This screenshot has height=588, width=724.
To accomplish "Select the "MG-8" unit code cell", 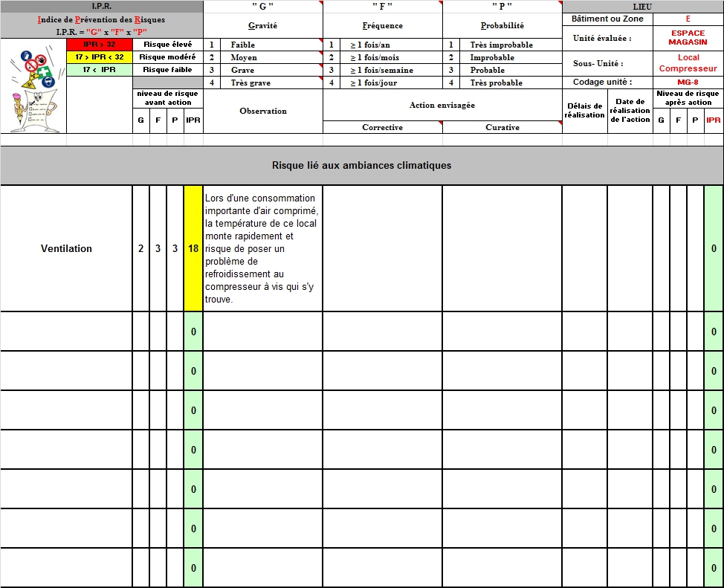I will click(x=688, y=83).
